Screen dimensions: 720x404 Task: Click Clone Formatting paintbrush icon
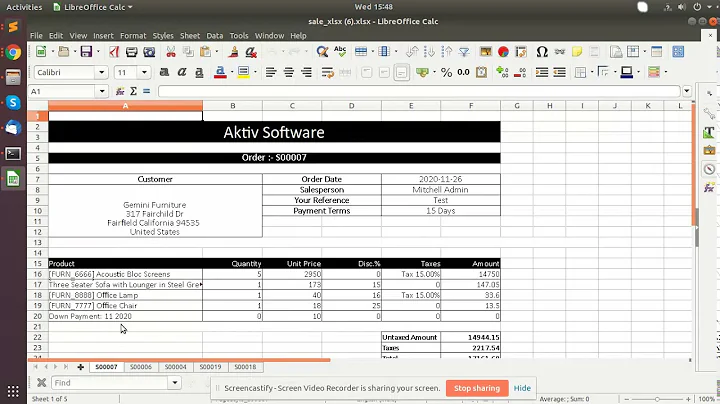coord(233,51)
